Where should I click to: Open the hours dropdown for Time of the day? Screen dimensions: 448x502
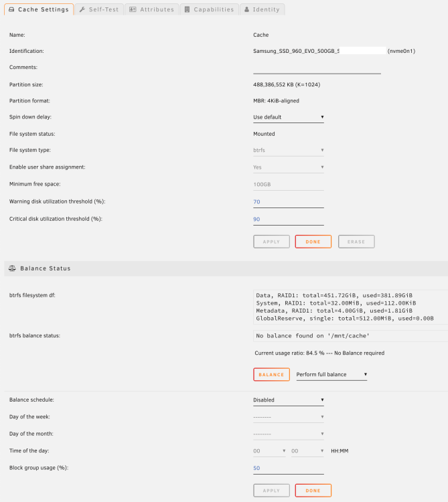[269, 450]
